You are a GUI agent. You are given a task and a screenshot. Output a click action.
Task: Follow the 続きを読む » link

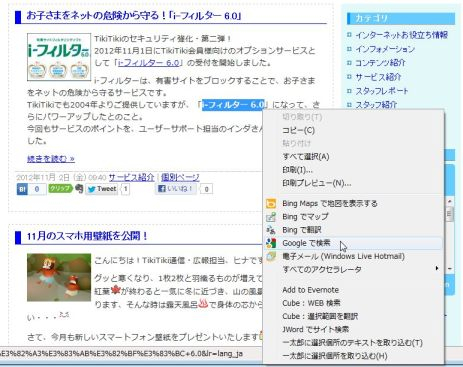point(51,159)
